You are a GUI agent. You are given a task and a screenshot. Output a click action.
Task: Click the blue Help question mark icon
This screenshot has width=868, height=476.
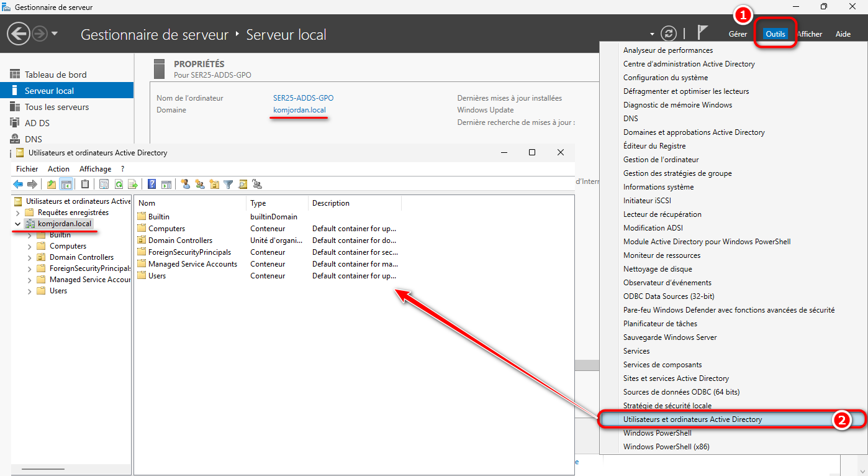click(151, 184)
